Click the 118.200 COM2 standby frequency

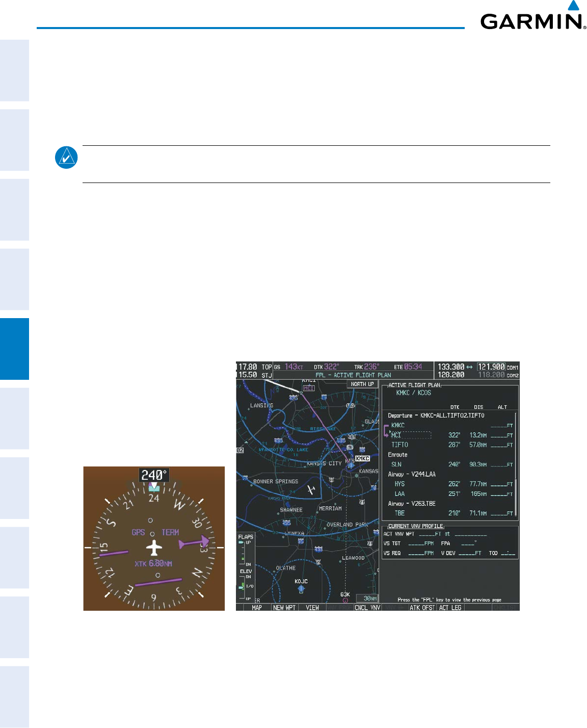[491, 375]
